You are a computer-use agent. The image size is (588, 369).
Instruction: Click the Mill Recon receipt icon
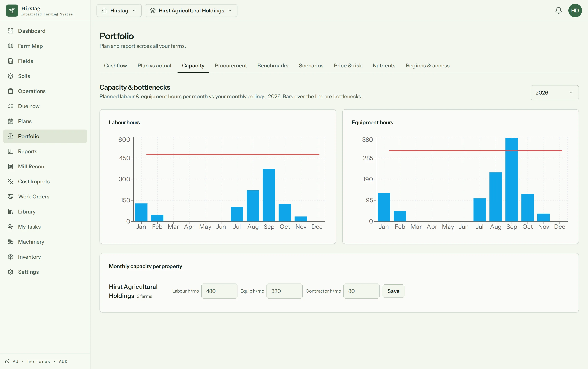(11, 166)
